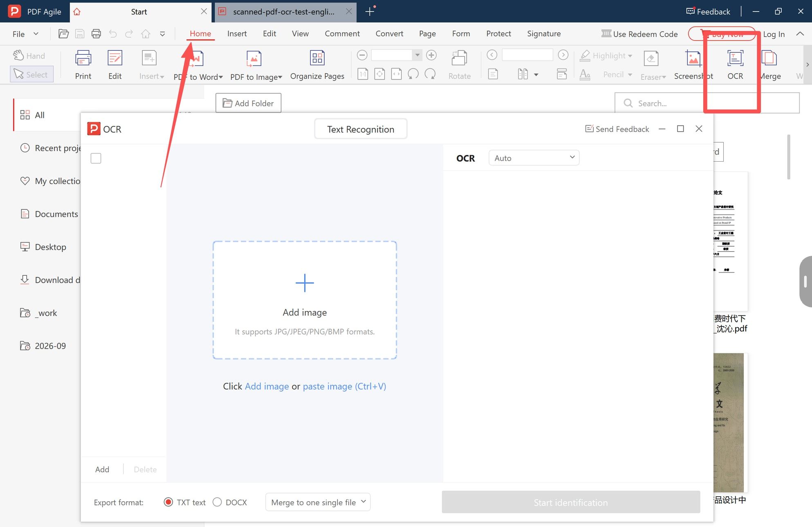Click the Screenshot tool
Viewport: 812px width, 527px height.
pos(693,65)
